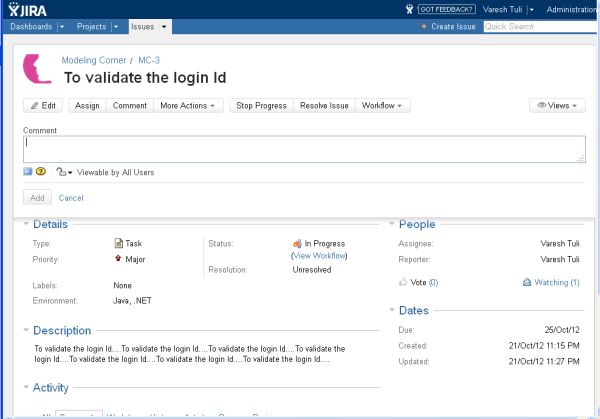Click the Stop Progress button

click(260, 105)
